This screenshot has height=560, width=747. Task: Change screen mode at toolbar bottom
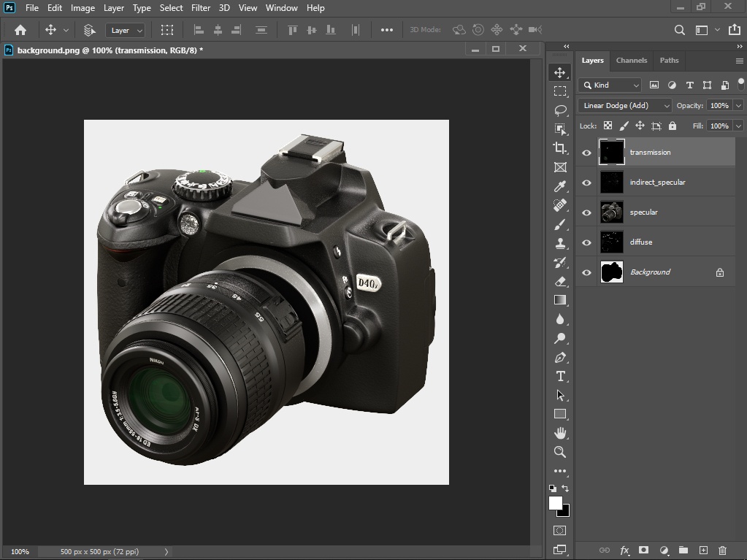(560, 550)
